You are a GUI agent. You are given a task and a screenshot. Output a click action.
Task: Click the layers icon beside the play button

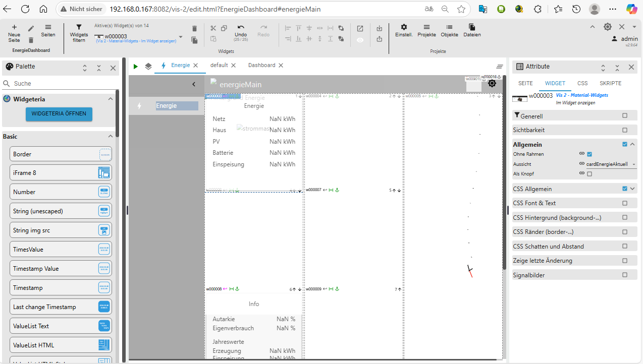148,66
